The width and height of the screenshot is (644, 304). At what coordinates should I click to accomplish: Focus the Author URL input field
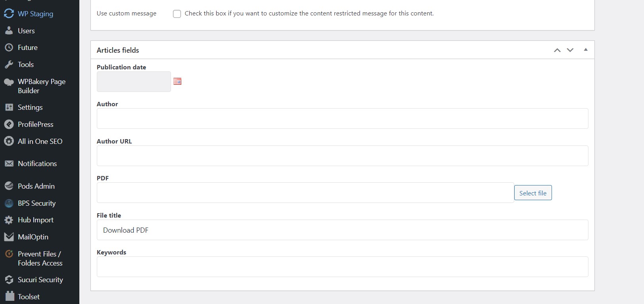pyautogui.click(x=342, y=156)
